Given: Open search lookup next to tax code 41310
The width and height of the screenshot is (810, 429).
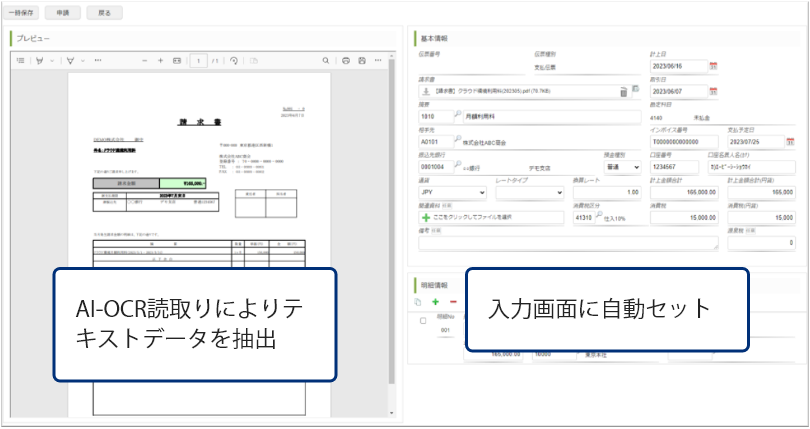Looking at the screenshot, I should click(x=599, y=216).
